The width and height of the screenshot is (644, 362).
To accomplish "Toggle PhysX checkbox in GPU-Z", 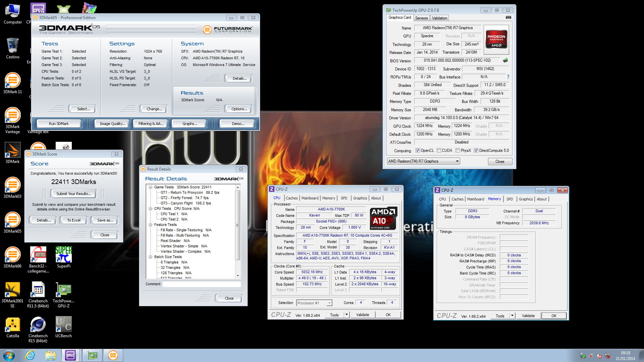I will point(458,150).
